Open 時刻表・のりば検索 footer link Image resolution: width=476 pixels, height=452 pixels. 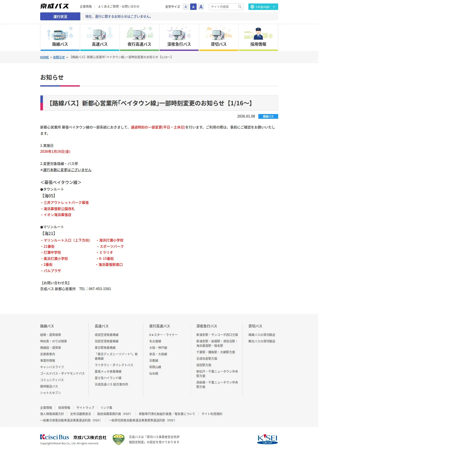click(x=54, y=341)
